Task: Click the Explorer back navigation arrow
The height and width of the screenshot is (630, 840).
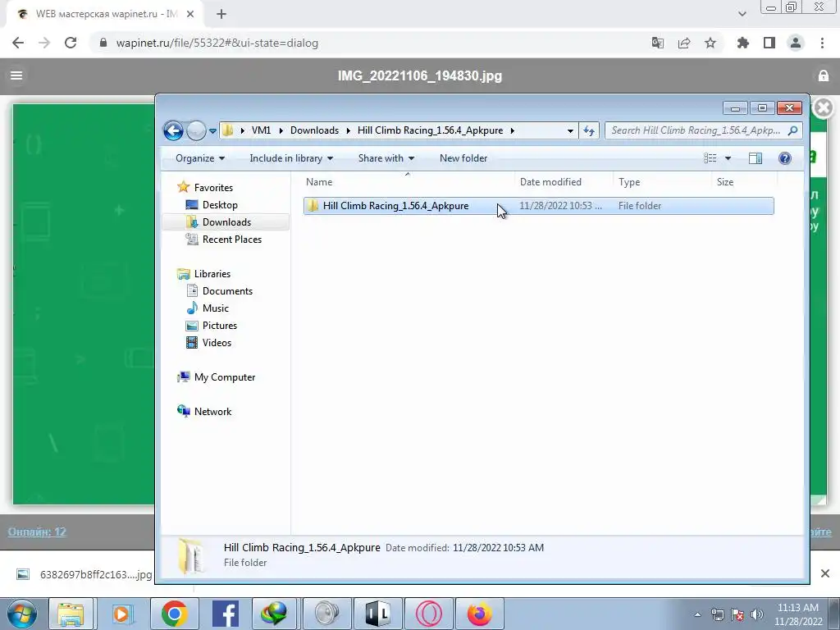Action: coord(173,130)
